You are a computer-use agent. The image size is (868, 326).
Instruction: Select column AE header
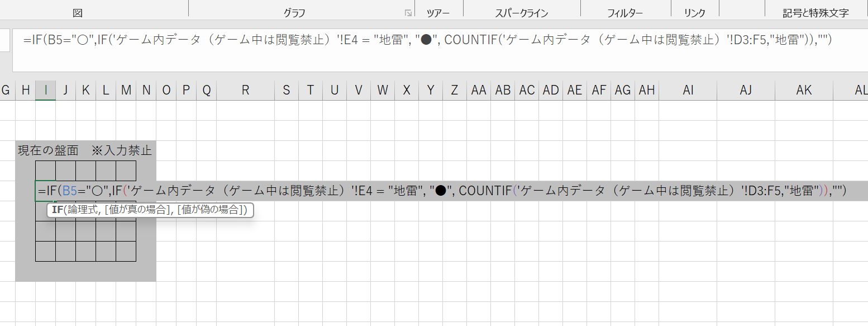pos(575,90)
